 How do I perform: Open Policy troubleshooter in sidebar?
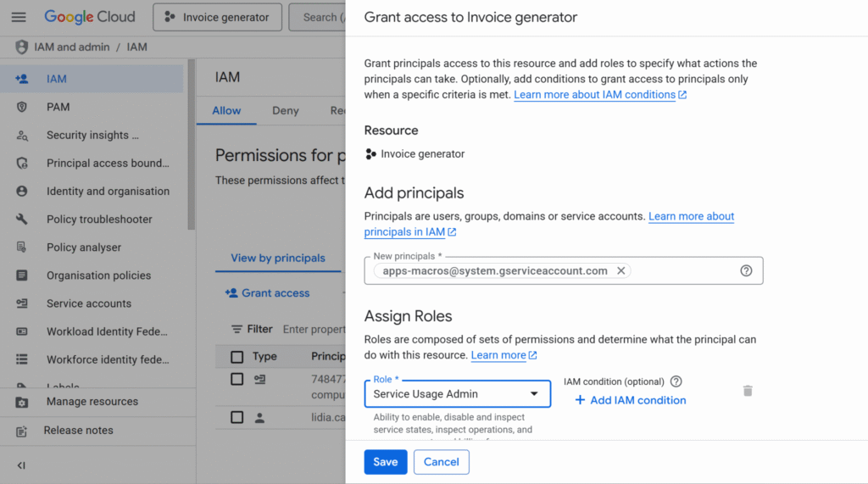99,219
